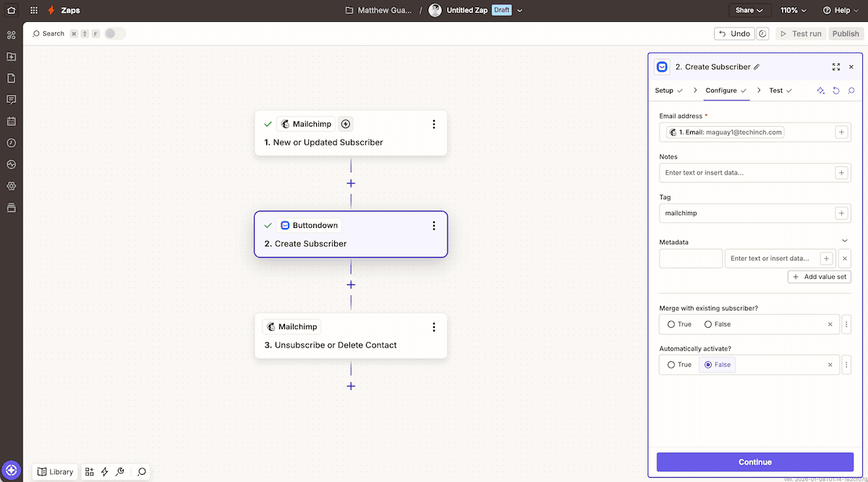868x482 pixels.
Task: Open the three-dot menu on Buttondown step
Action: (433, 225)
